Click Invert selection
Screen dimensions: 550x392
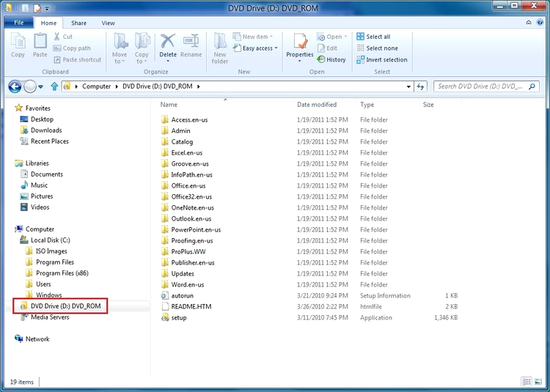coord(382,59)
